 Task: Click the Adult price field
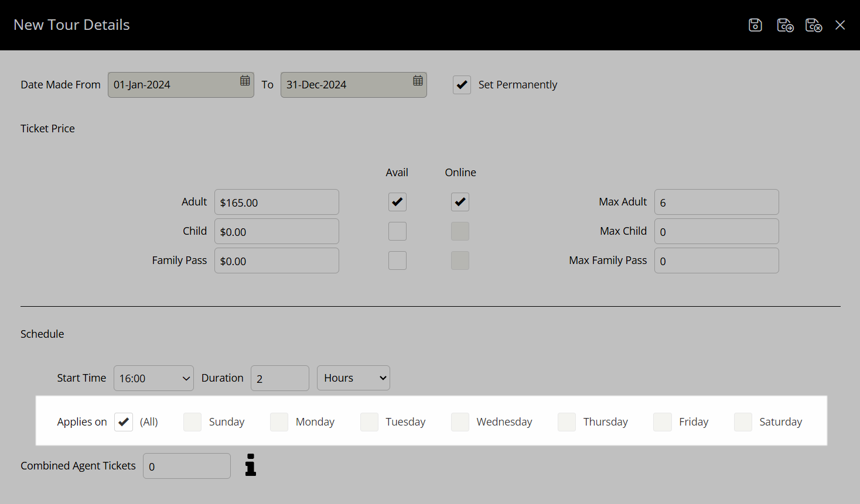point(277,202)
